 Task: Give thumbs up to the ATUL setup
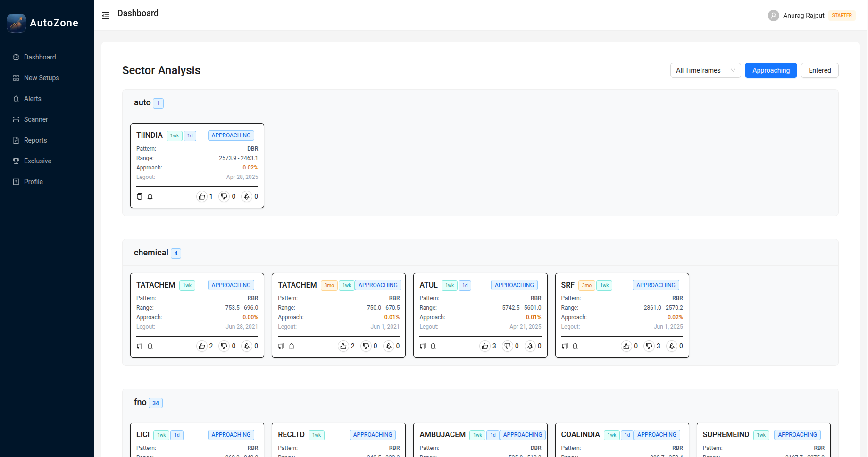485,346
